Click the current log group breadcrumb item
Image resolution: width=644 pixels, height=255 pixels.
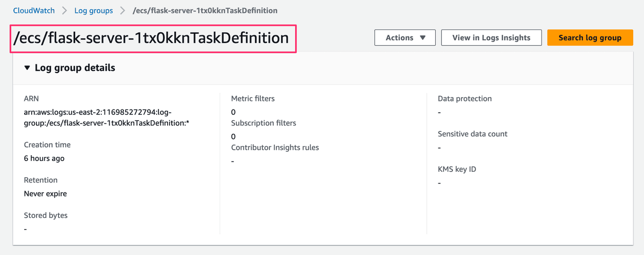point(205,10)
